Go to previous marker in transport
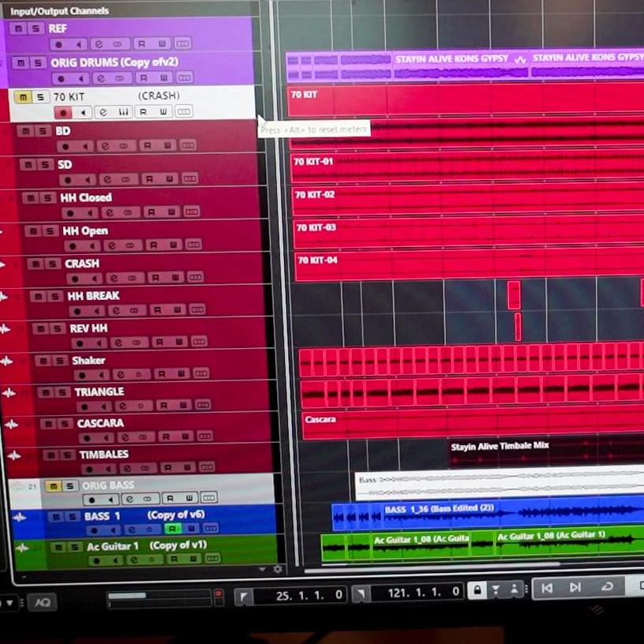The width and height of the screenshot is (644, 644). click(548, 588)
